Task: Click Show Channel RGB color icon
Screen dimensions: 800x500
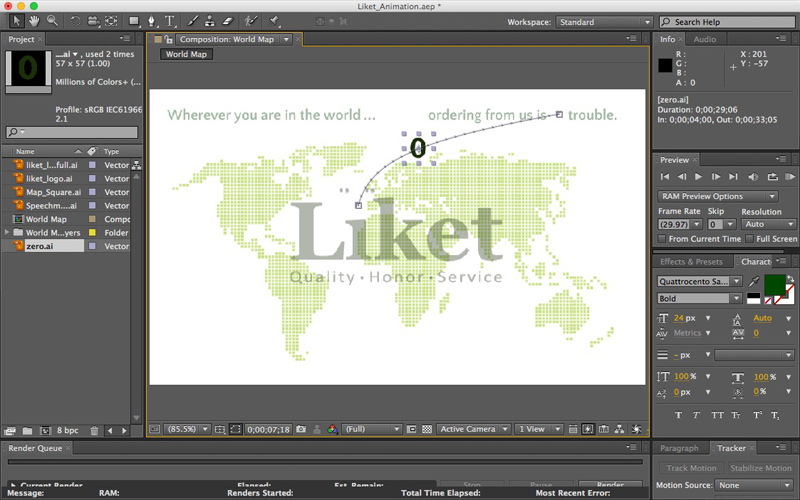Action: [332, 429]
